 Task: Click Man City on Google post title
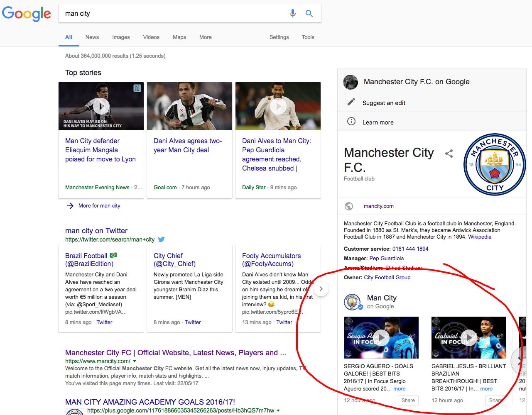(x=382, y=298)
